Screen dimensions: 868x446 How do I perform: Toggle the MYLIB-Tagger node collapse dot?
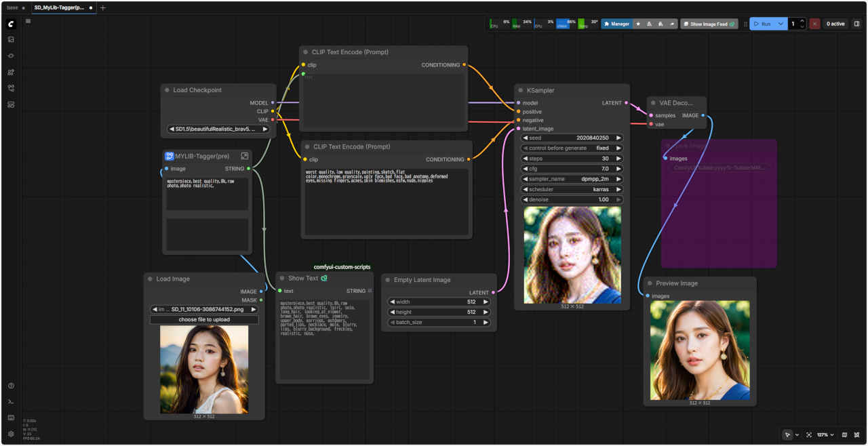point(170,156)
